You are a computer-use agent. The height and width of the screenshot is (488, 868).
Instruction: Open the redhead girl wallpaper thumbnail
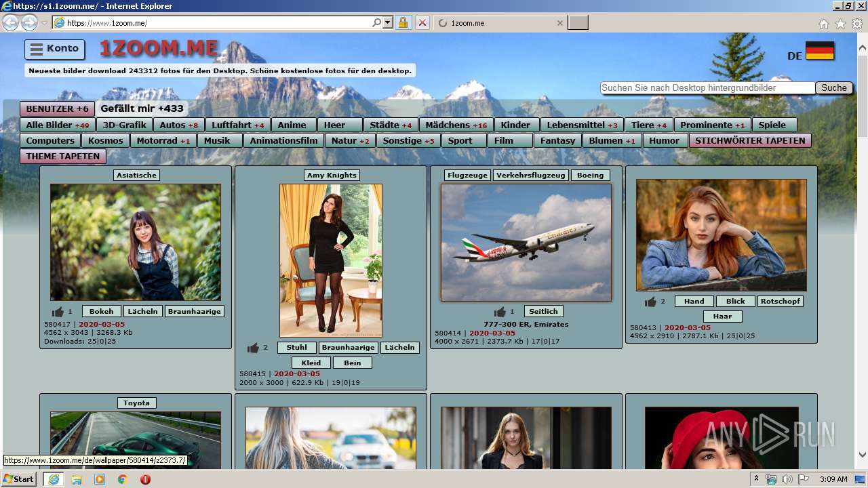click(x=722, y=235)
